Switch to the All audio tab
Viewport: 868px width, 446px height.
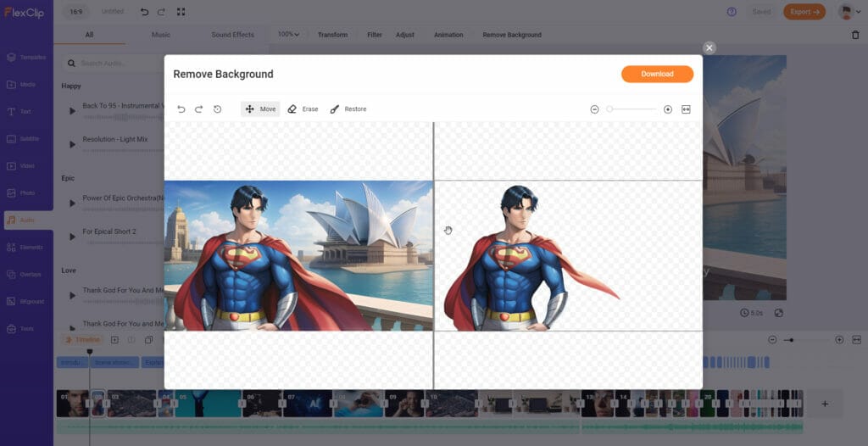click(x=89, y=35)
